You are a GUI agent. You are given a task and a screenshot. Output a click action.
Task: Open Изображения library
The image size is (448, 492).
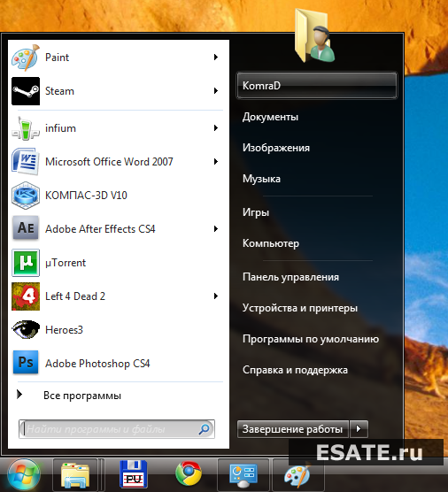pyautogui.click(x=276, y=148)
